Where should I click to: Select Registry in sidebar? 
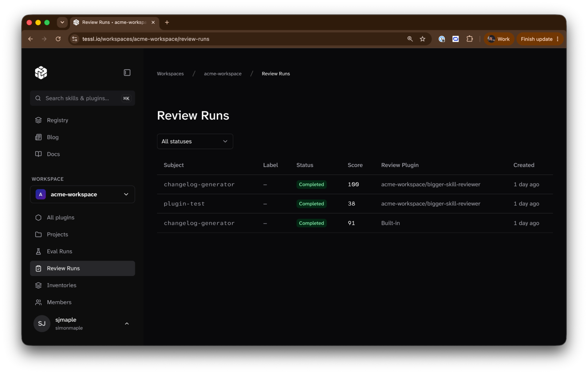tap(82, 120)
